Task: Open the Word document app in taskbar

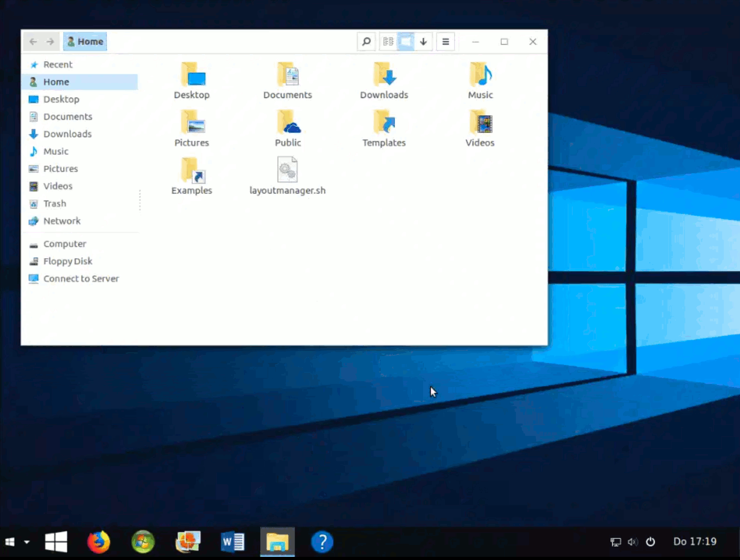Action: (x=232, y=542)
